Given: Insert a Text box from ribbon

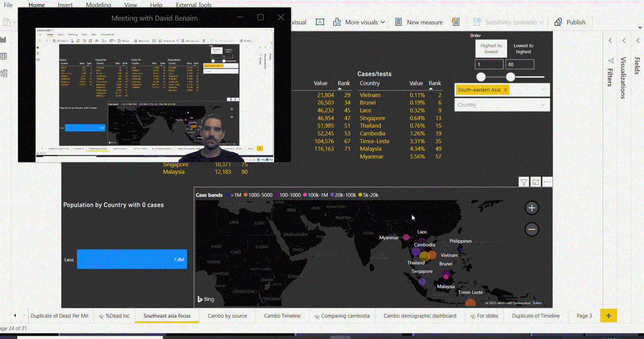Looking at the screenshot, I should coord(320,22).
